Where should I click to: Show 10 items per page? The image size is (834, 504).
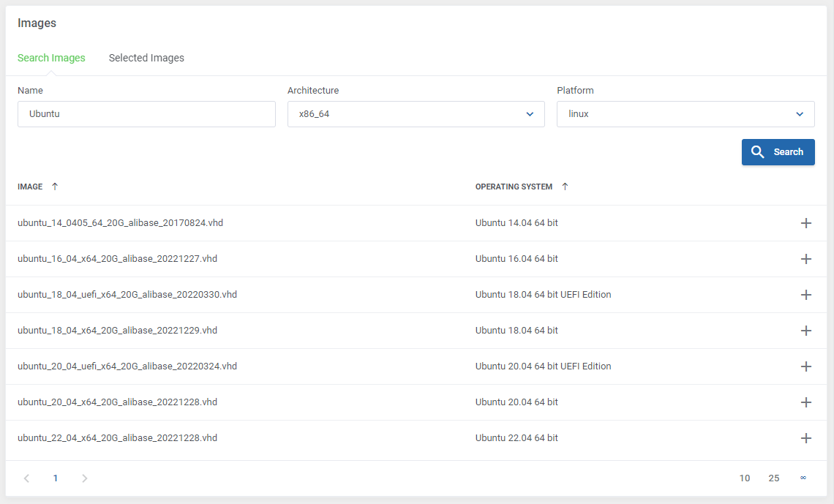tap(745, 478)
